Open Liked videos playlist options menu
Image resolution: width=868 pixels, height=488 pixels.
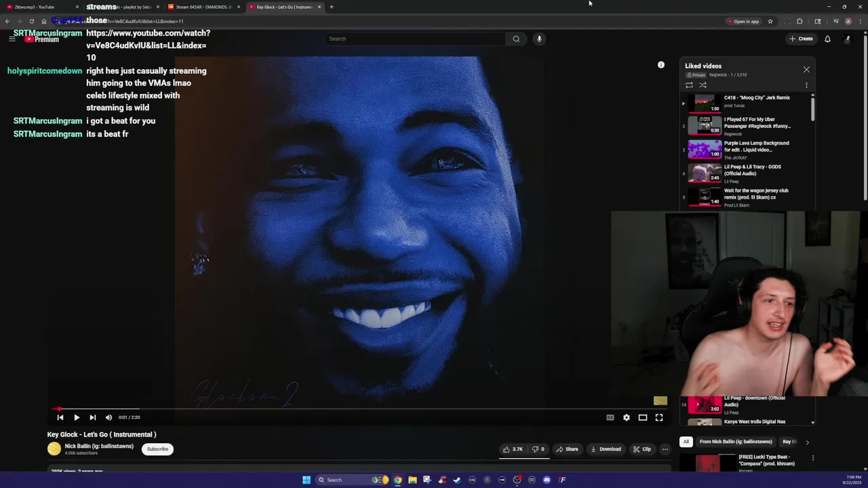[x=806, y=85]
